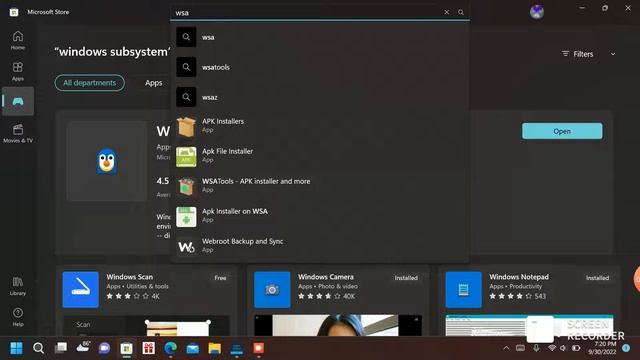Open File Explorer from taskbar
The height and width of the screenshot is (360, 640).
pos(214,348)
